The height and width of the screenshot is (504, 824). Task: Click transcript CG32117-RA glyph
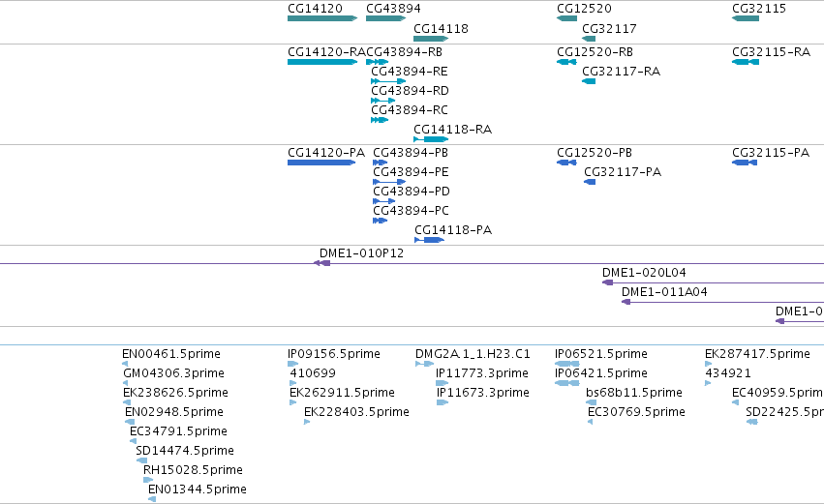click(589, 81)
